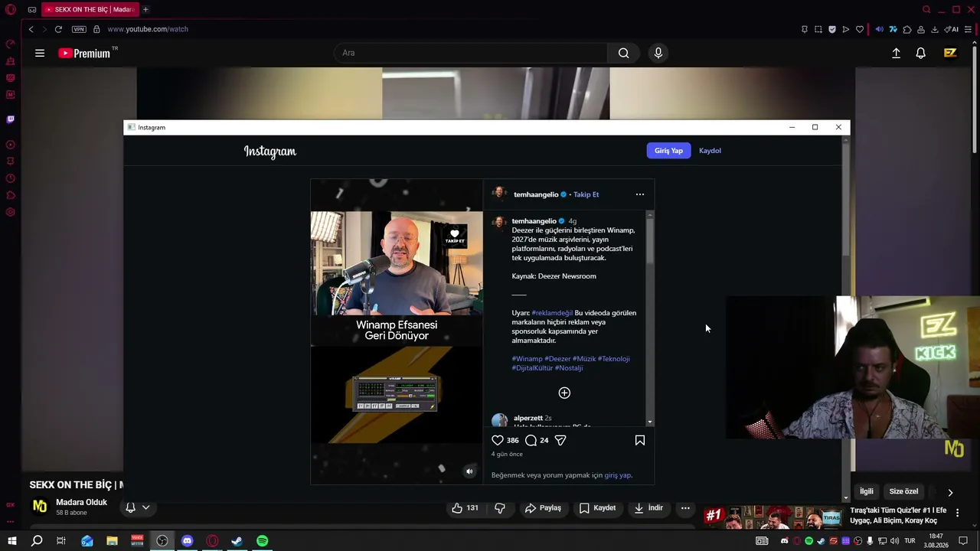Start voice search with the microphone

coord(658,53)
